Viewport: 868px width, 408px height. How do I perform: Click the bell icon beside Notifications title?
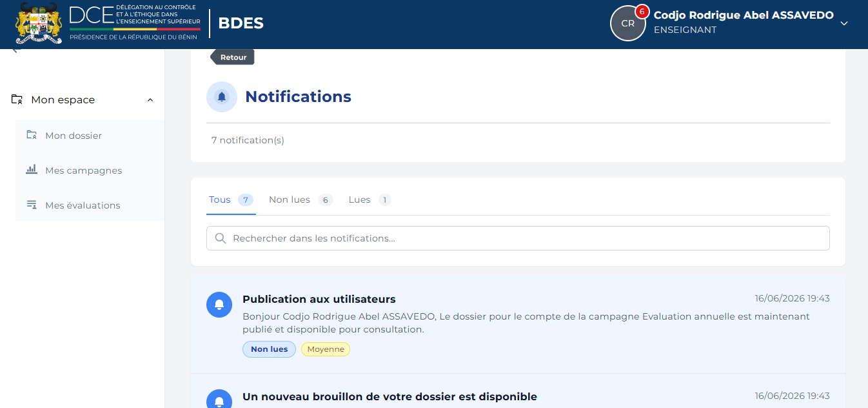(x=222, y=97)
